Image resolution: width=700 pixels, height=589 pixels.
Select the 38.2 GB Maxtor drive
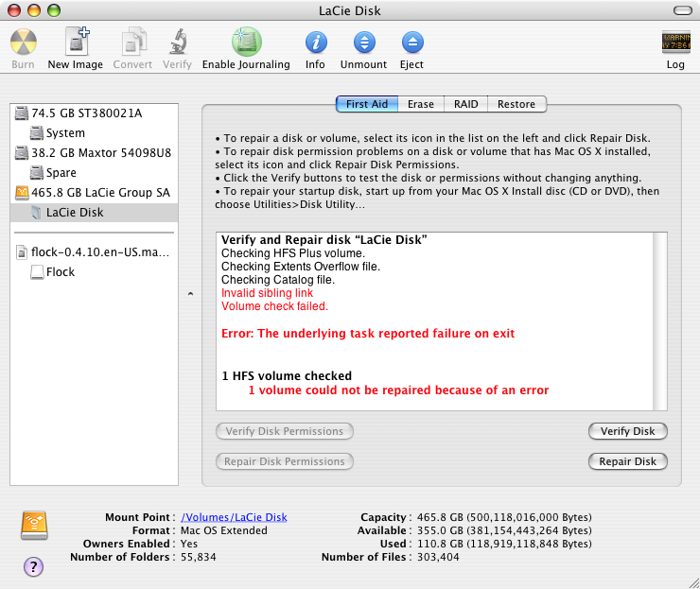94,153
